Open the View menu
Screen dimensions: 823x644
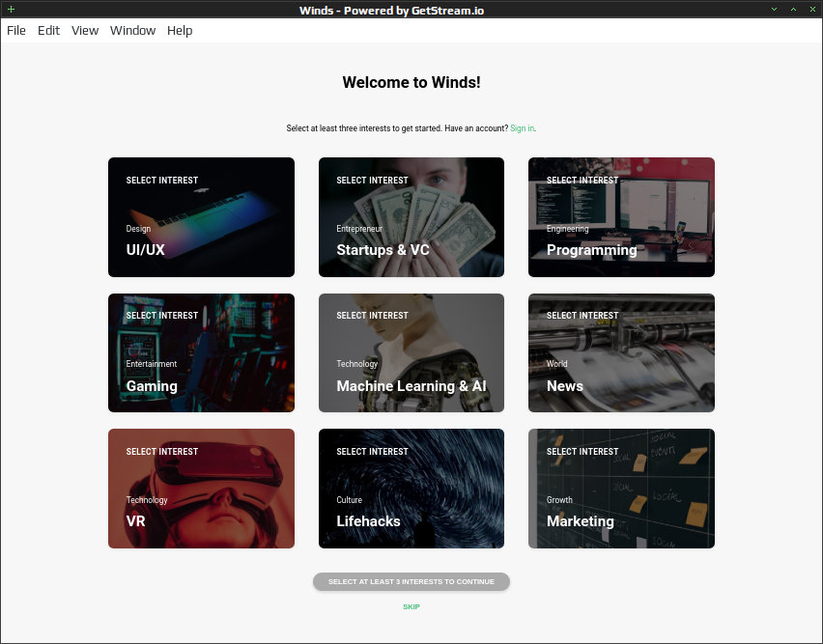point(85,31)
